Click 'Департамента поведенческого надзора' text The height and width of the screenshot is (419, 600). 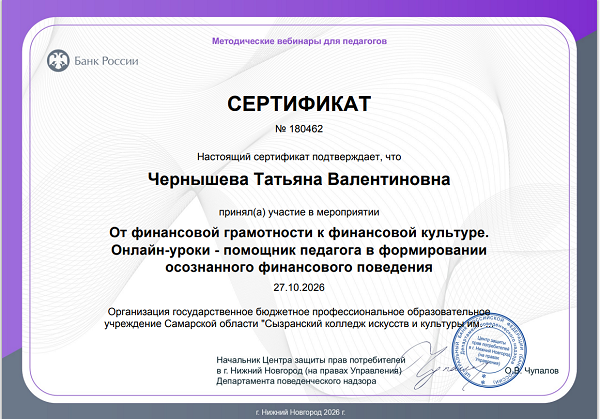coord(296,381)
